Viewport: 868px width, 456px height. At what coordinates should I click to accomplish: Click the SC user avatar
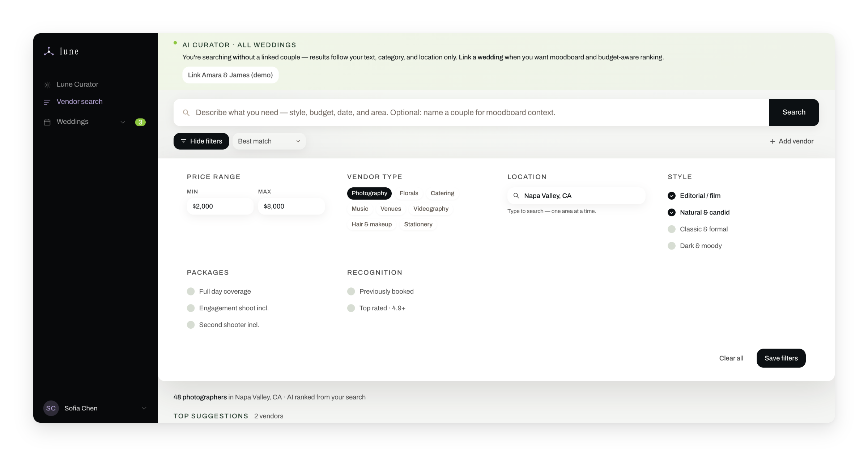(51, 408)
